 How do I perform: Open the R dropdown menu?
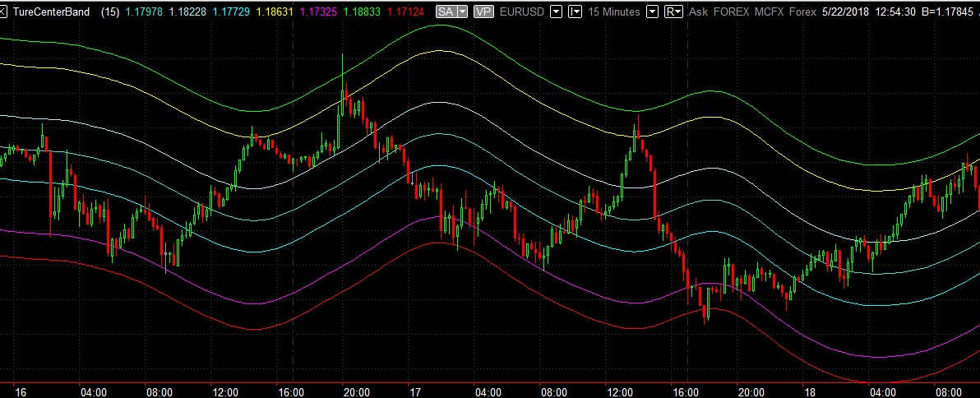(673, 12)
